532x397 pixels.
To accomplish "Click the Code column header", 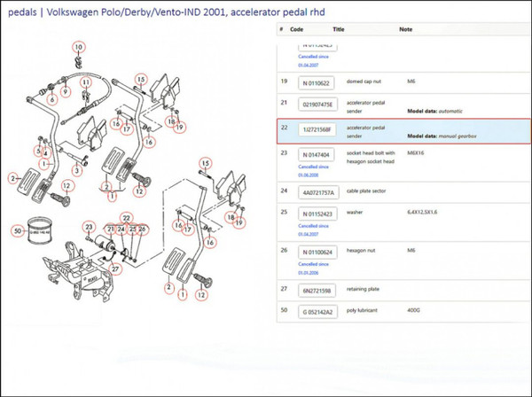I will coord(296,29).
